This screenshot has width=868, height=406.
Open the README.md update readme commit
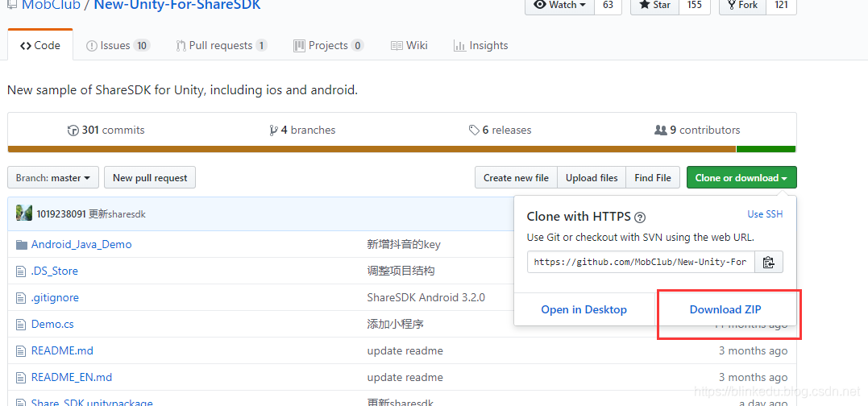[405, 350]
